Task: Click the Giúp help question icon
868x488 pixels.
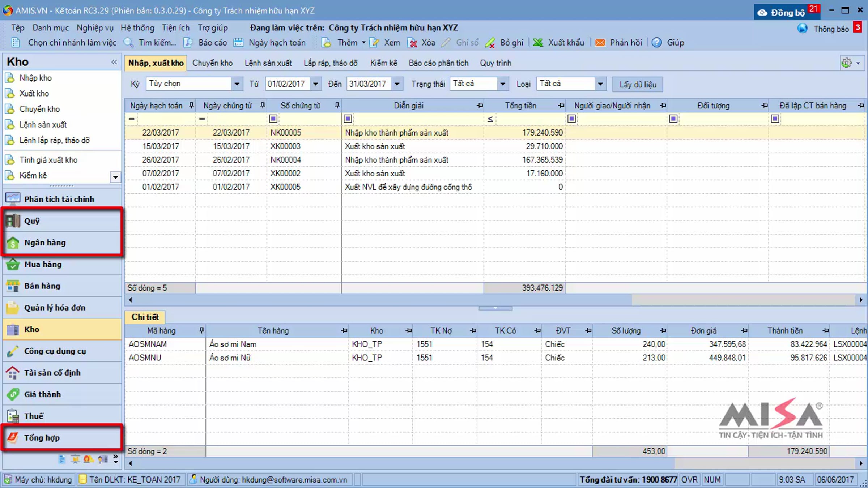Action: (657, 43)
